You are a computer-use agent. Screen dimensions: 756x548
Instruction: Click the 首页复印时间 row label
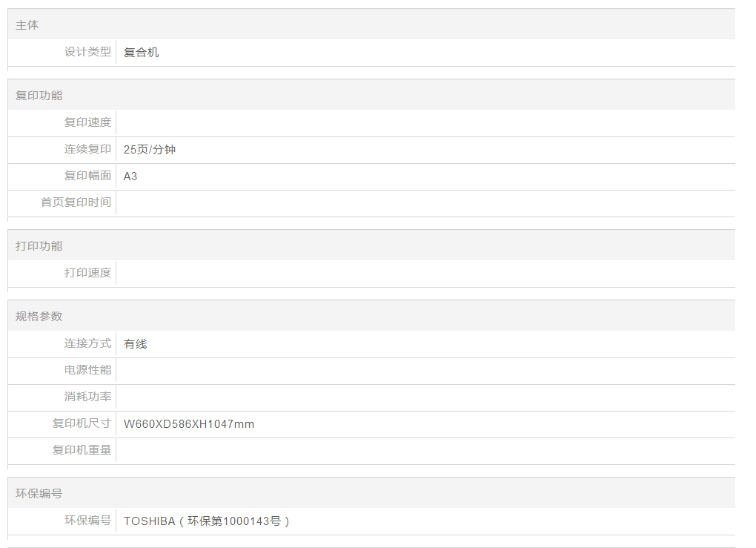pyautogui.click(x=76, y=202)
